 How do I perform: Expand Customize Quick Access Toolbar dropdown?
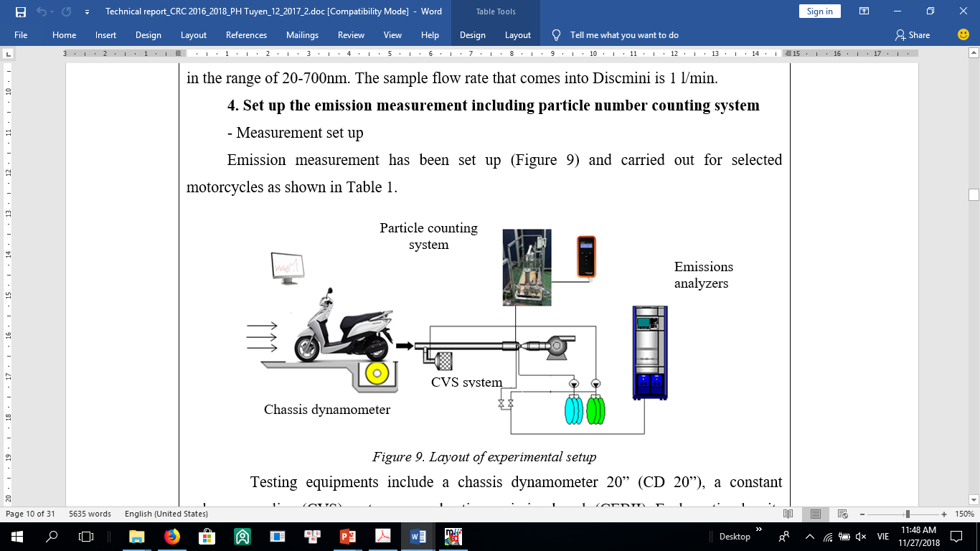(x=87, y=11)
